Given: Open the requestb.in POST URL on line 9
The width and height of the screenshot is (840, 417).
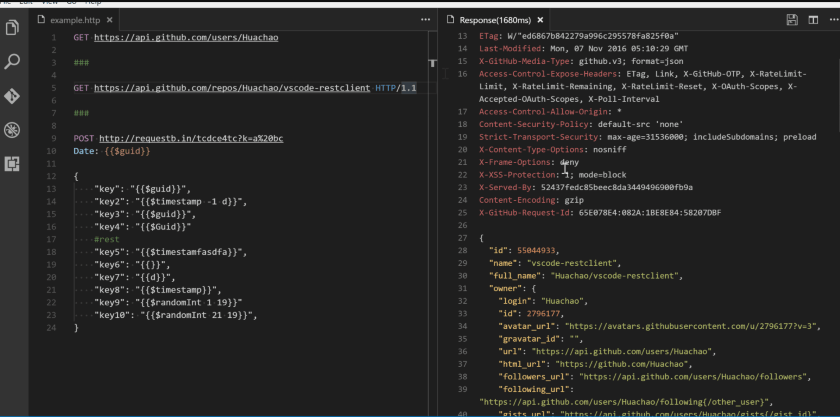Looking at the screenshot, I should click(x=191, y=139).
